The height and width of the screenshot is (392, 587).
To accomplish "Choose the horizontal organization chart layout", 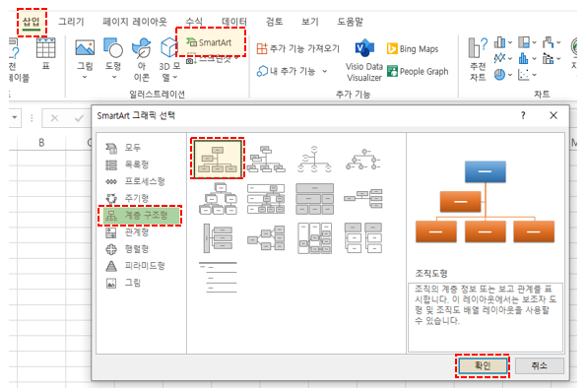I will pos(363,198).
